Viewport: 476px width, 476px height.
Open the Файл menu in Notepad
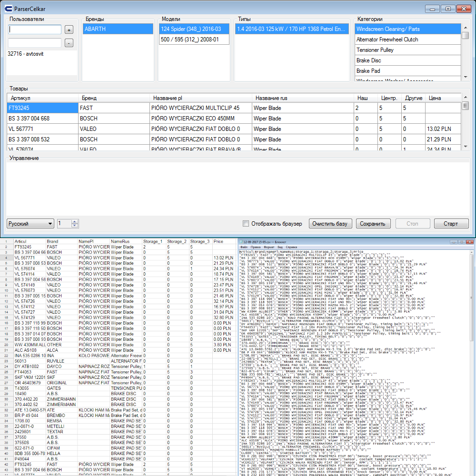tap(244, 248)
